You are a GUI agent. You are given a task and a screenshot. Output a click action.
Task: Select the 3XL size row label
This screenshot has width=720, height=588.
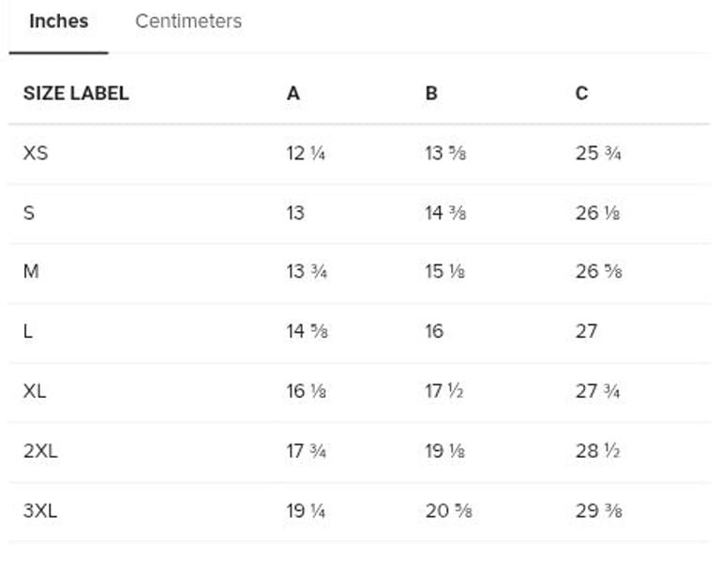40,510
